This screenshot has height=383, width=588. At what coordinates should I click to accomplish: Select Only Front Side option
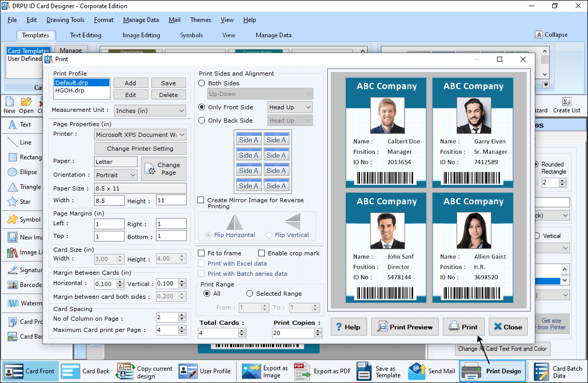[x=202, y=107]
